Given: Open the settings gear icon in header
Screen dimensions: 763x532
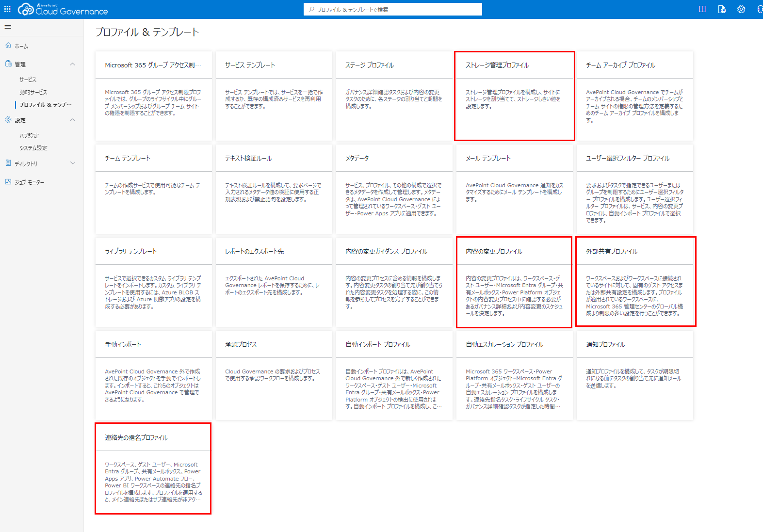Looking at the screenshot, I should pyautogui.click(x=741, y=9).
